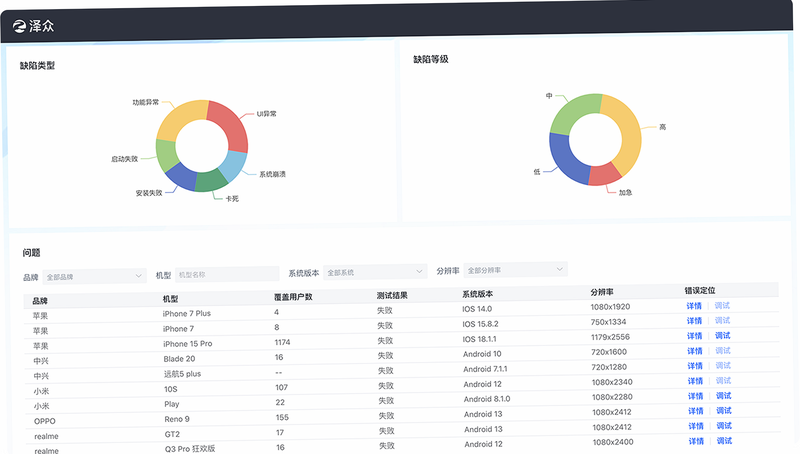Image resolution: width=800 pixels, height=454 pixels.
Task: Click the 泽众 logo in header
Action: [x=34, y=26]
